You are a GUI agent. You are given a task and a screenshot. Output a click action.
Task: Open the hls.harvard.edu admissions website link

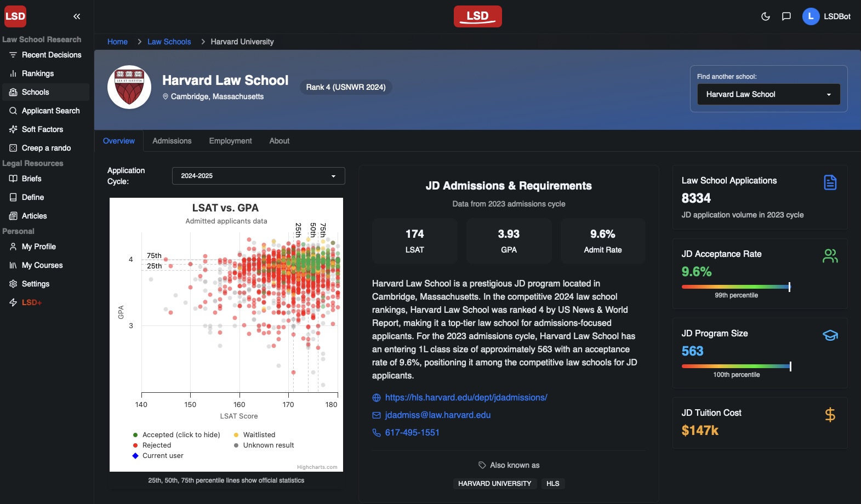click(466, 398)
